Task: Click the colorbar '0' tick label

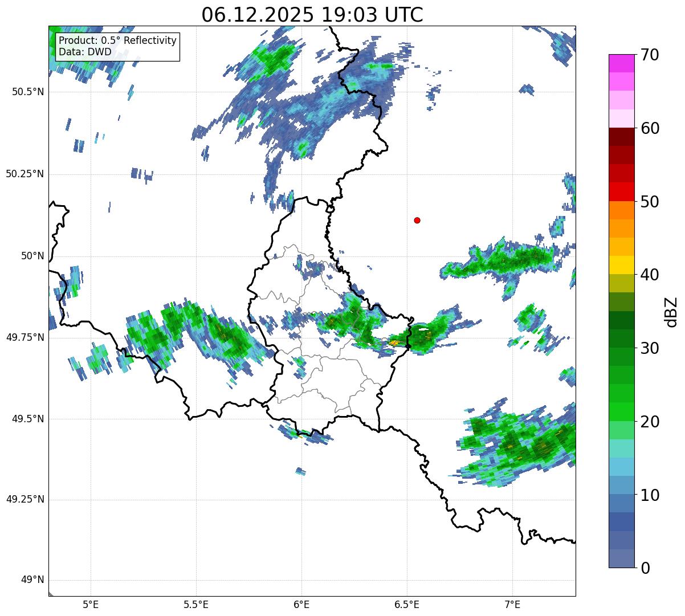Action: click(645, 569)
